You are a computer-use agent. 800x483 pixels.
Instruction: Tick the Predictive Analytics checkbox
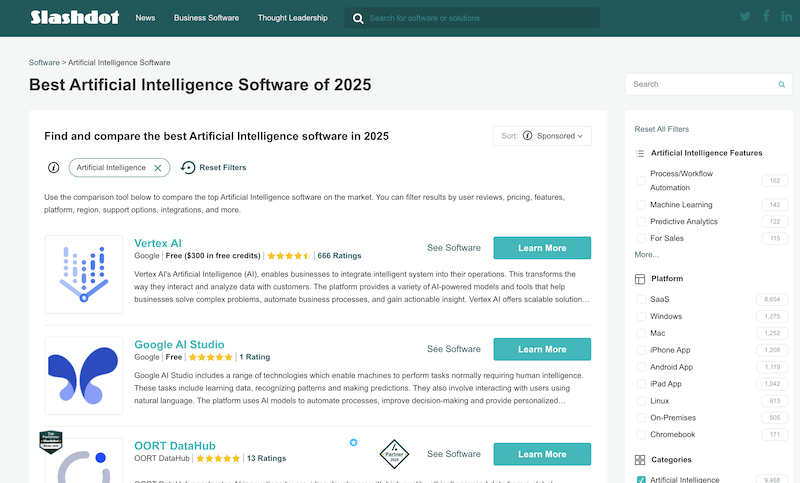coord(641,222)
